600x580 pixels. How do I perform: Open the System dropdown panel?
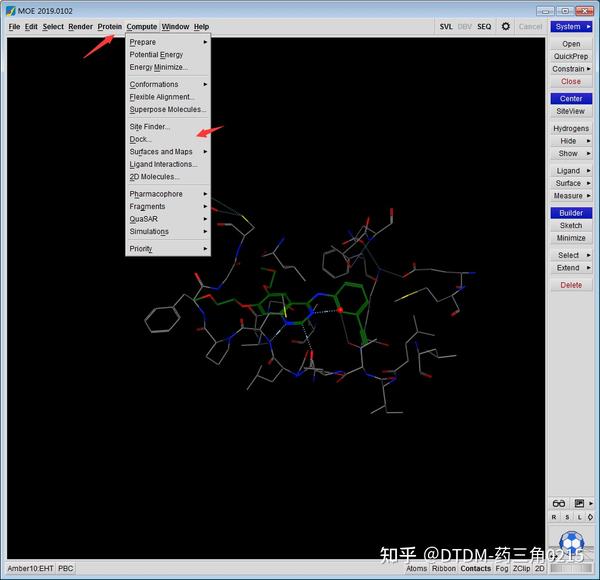click(x=570, y=27)
